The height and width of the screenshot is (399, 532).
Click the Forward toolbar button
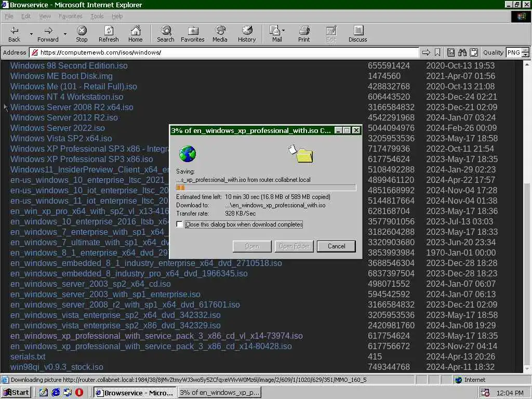click(48, 34)
